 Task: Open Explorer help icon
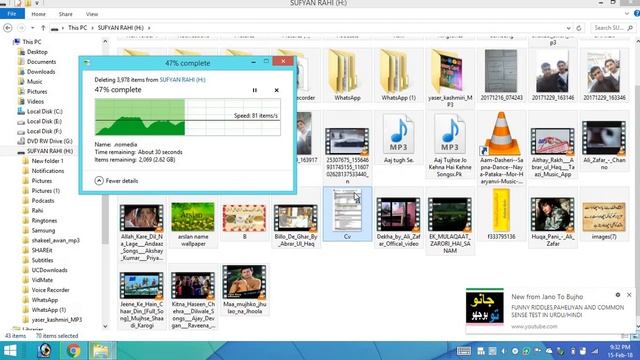637,14
